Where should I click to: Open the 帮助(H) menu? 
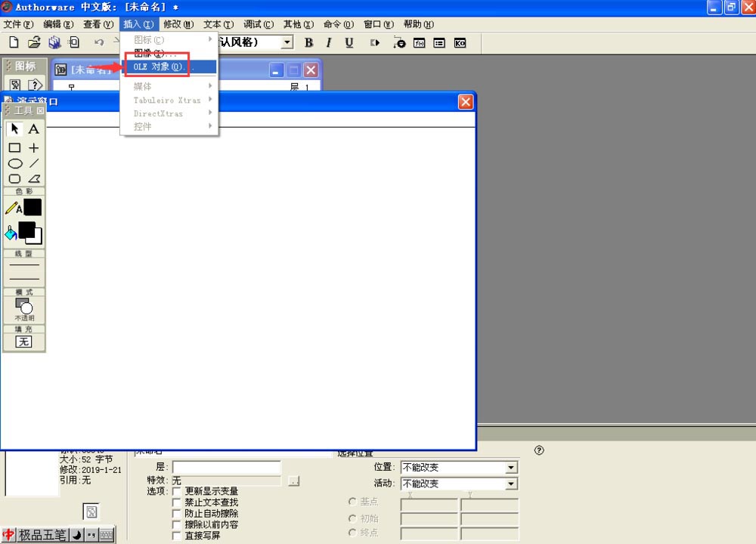[x=419, y=24]
